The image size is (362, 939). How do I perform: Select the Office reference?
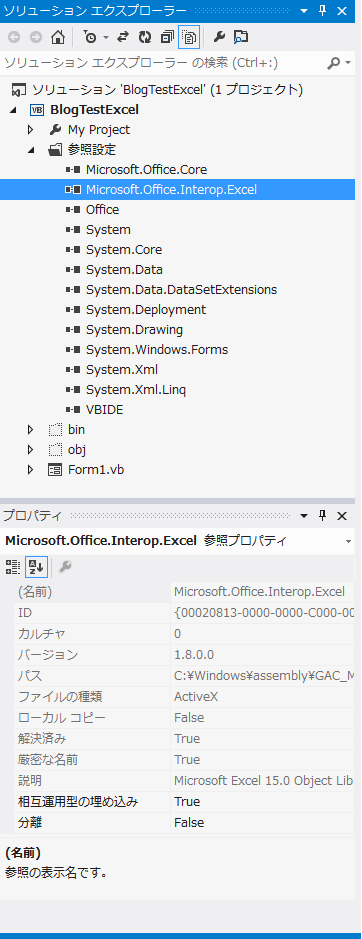tap(102, 210)
